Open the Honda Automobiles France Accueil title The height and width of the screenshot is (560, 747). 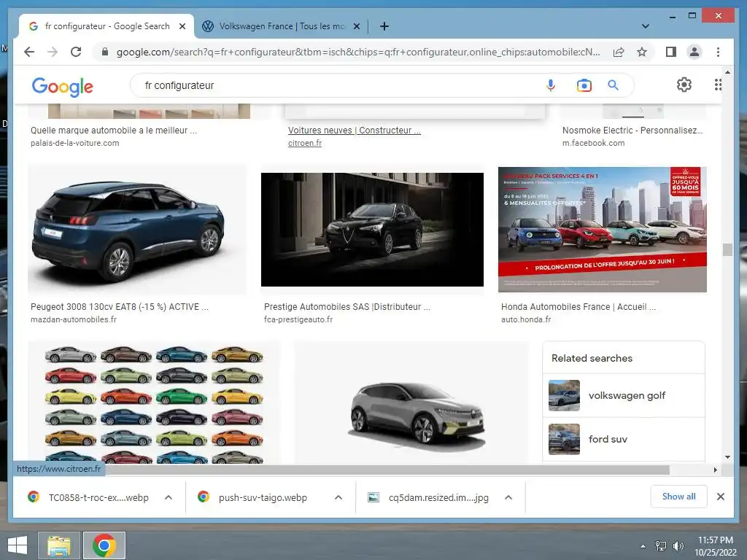click(x=578, y=307)
